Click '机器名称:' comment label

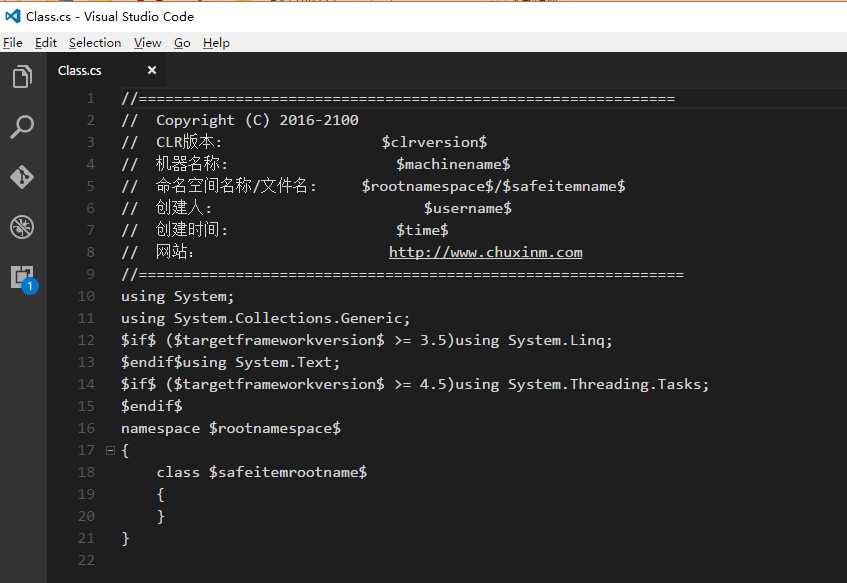(x=192, y=164)
